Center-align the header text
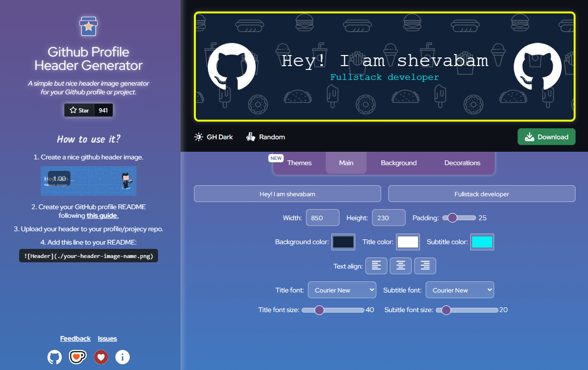This screenshot has height=370, width=588. (x=401, y=266)
